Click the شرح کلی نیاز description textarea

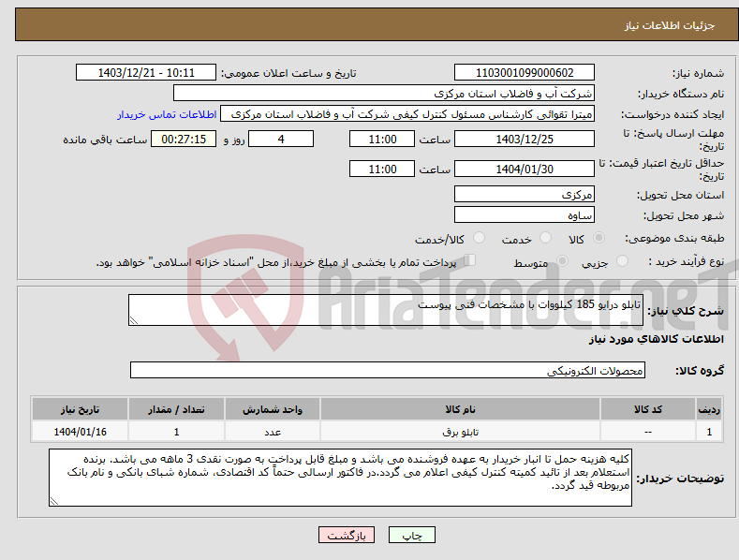pos(386,310)
